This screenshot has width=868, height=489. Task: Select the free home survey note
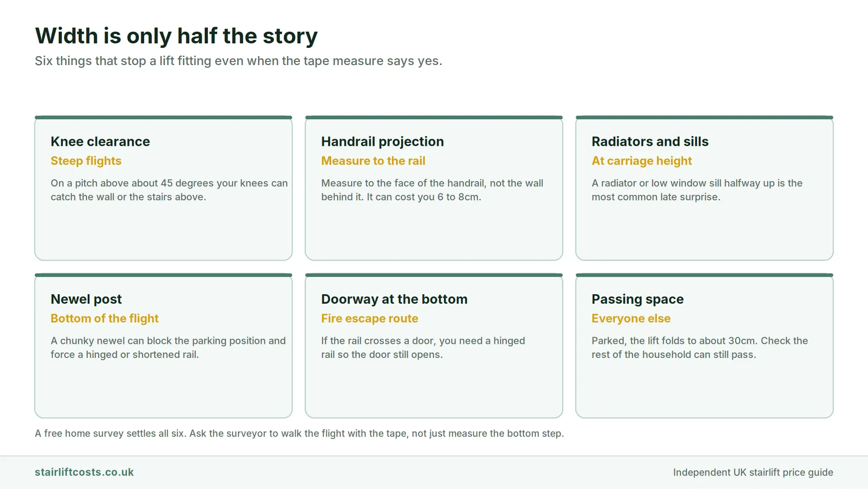pos(299,433)
